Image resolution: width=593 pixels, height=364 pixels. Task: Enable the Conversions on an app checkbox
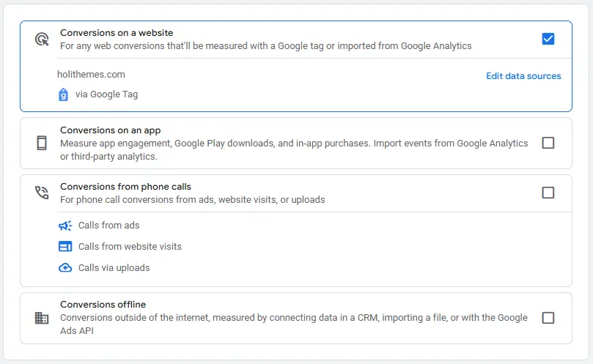click(x=548, y=143)
